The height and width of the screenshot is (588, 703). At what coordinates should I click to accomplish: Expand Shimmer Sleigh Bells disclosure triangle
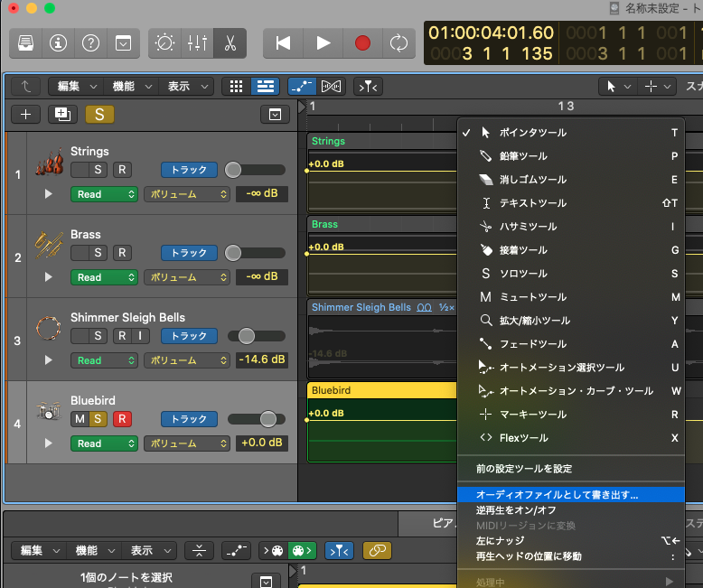(49, 360)
